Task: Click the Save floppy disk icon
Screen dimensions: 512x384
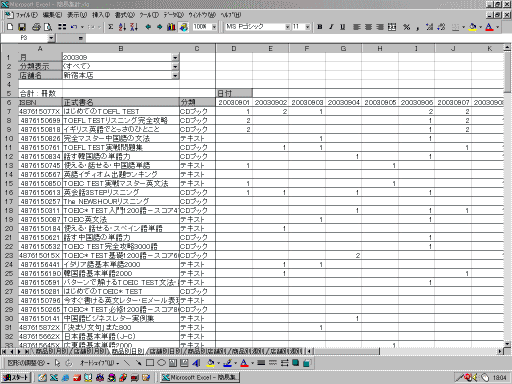Action: [22, 27]
